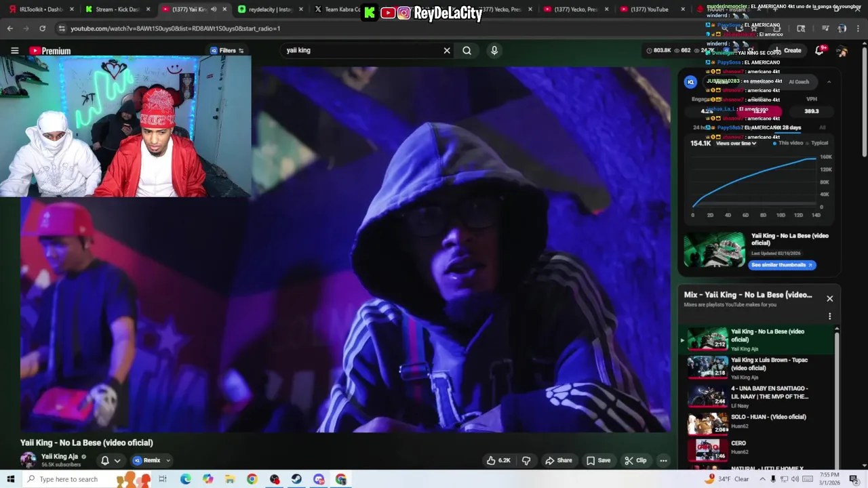Open YouTube notifications bell in header
The image size is (868, 488).
tap(820, 51)
